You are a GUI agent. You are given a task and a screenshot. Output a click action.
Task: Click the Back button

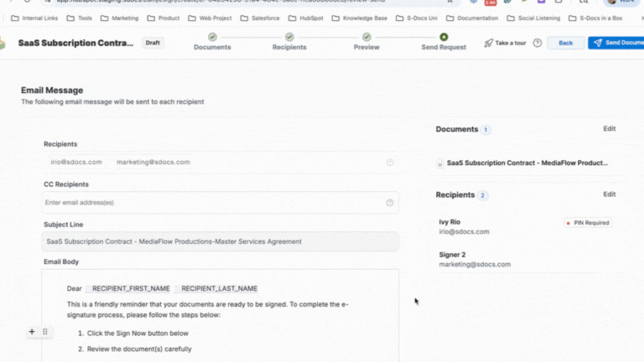point(565,43)
